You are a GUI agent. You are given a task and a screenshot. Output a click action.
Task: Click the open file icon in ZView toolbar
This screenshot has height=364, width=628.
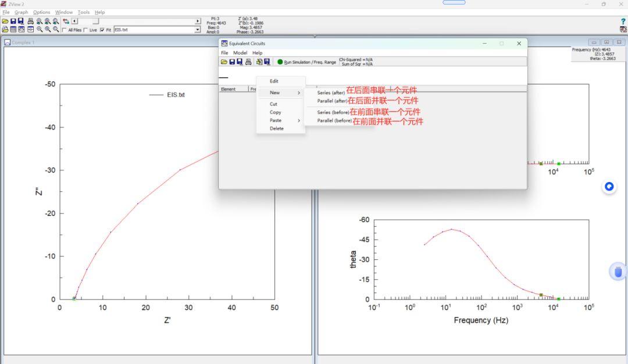point(5,21)
